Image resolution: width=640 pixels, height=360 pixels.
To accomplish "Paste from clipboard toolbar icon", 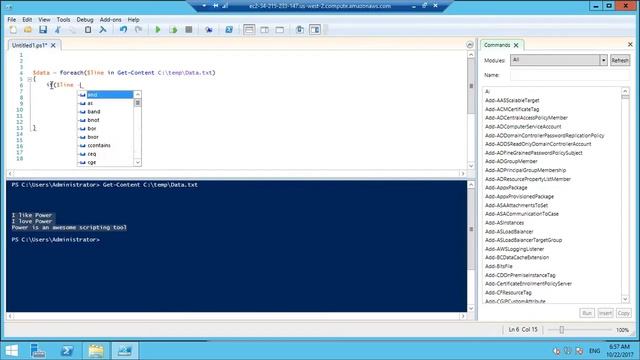I will pyautogui.click(x=88, y=29).
